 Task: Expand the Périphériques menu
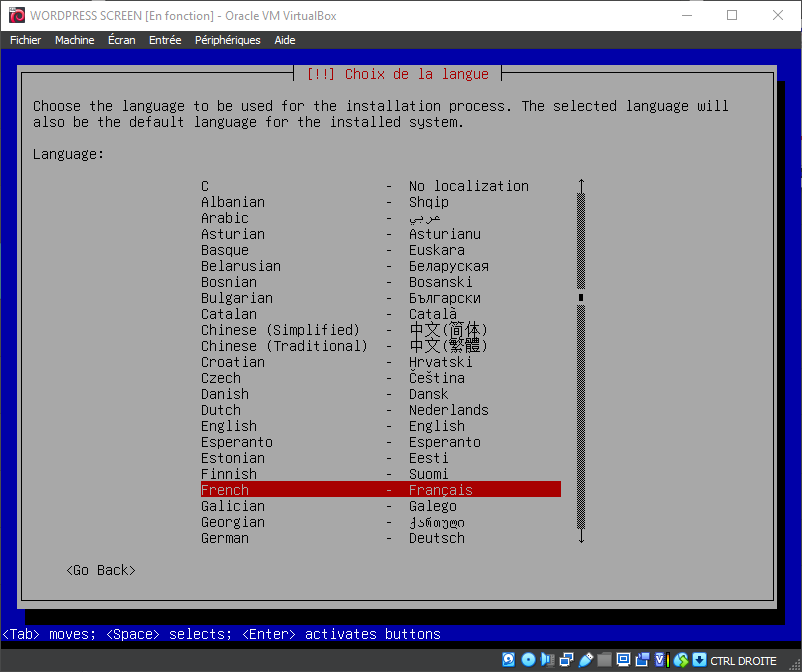point(227,40)
